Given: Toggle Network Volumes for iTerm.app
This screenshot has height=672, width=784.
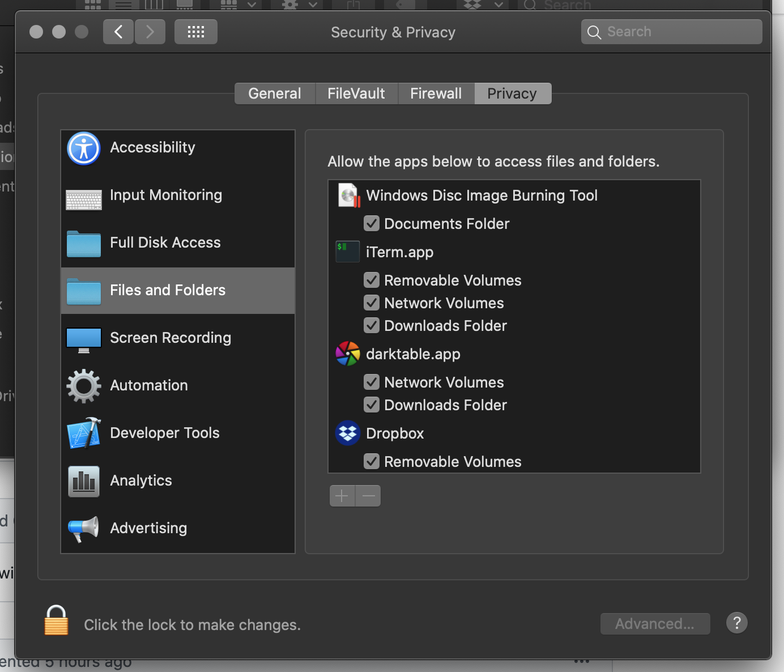Looking at the screenshot, I should (372, 303).
